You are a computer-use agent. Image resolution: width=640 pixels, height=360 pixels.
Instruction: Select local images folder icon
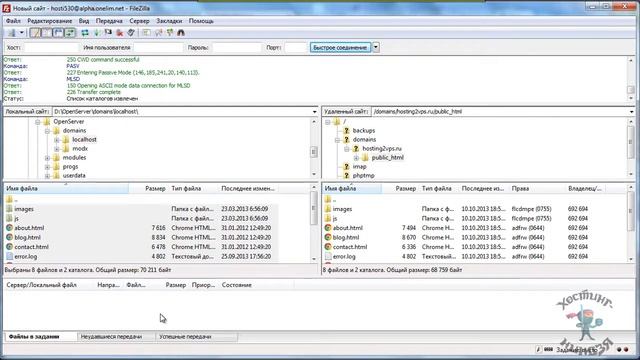click(9, 209)
